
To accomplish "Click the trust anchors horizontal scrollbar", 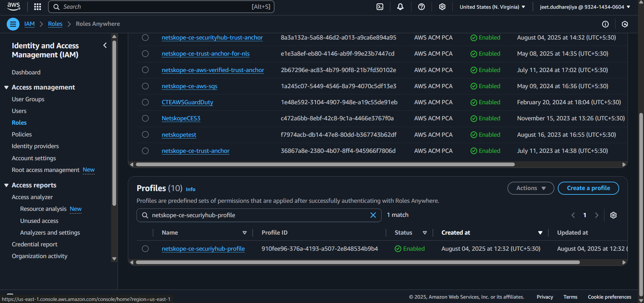I will (325, 165).
